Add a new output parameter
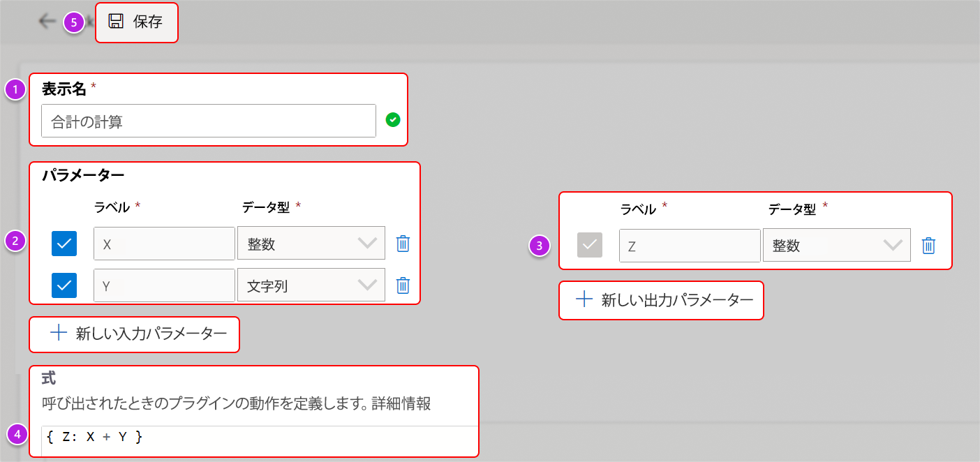 661,300
